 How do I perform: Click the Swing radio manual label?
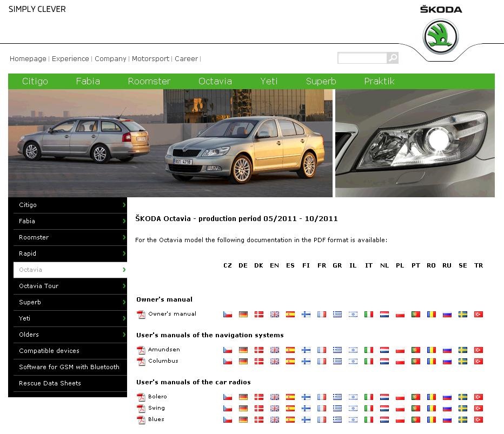156,408
